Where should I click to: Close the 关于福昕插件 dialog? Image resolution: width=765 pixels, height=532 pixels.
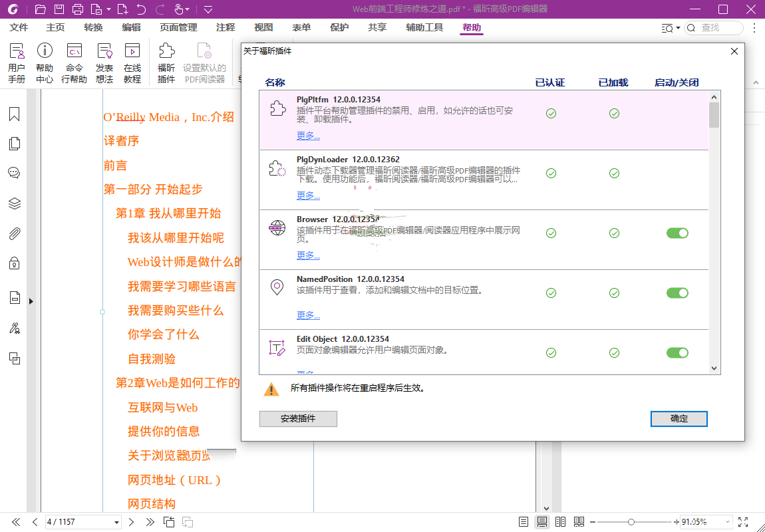[734, 51]
